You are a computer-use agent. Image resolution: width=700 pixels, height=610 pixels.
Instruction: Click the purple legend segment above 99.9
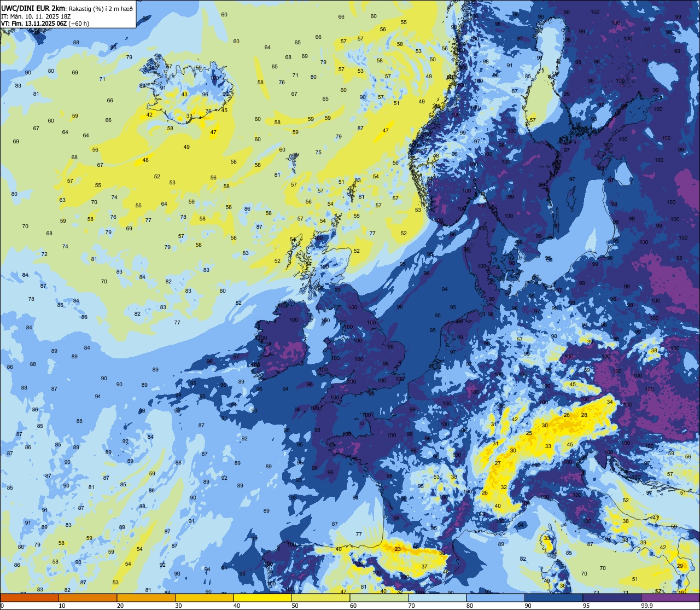click(x=670, y=597)
